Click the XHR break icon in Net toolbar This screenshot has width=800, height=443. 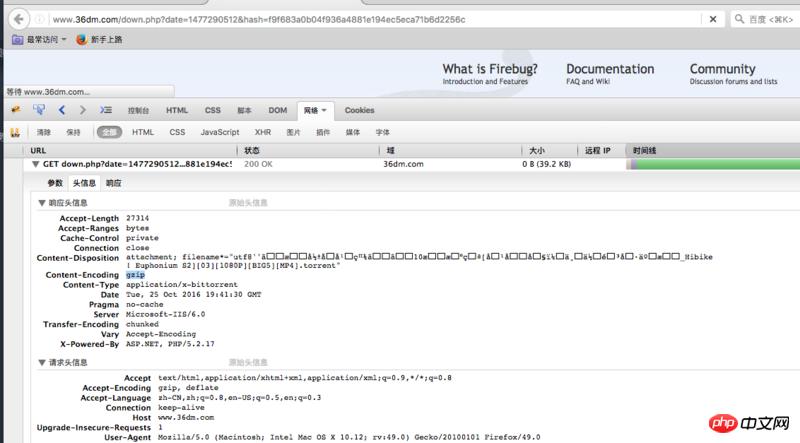[15, 133]
